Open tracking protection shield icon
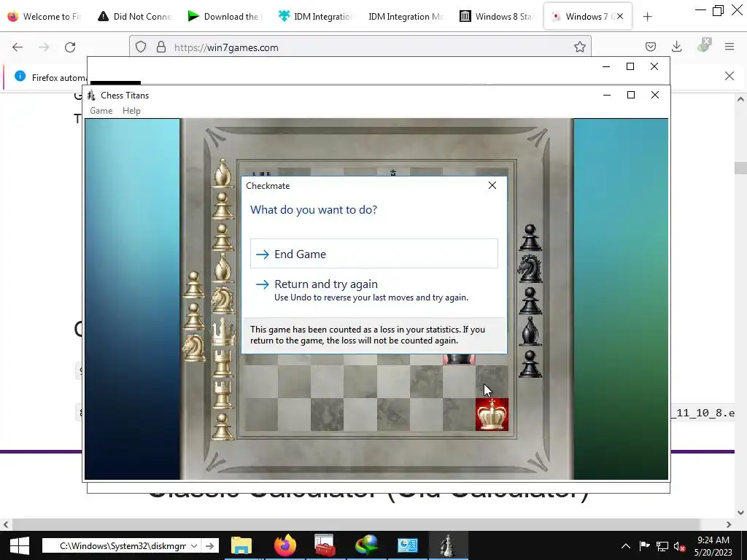Viewport: 747px width, 560px height. click(x=141, y=47)
